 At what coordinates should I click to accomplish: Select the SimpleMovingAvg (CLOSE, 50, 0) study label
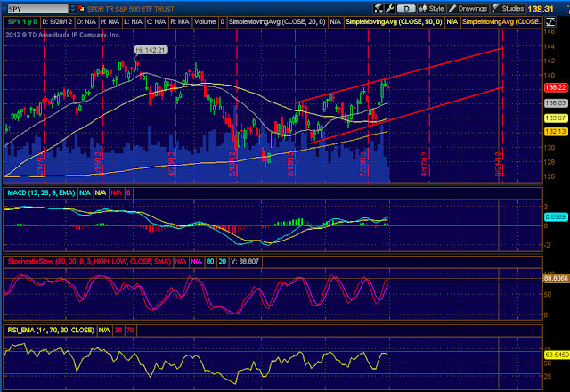[x=394, y=21]
